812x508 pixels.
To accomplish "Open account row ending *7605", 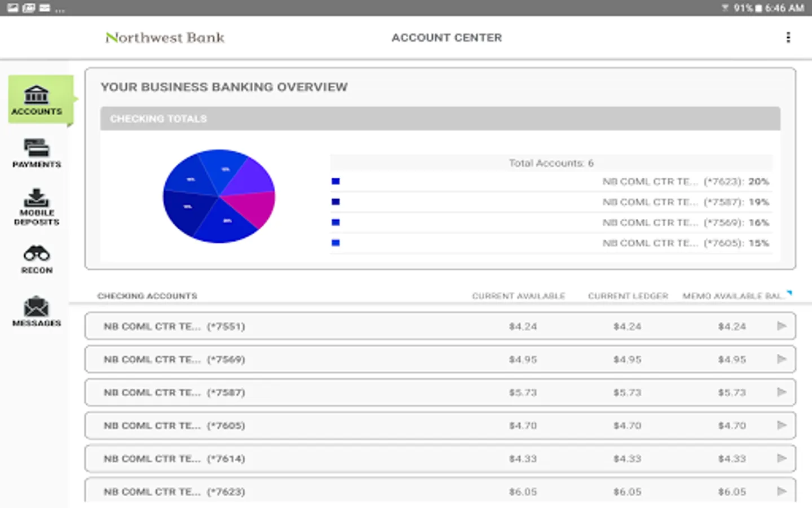I will 440,426.
